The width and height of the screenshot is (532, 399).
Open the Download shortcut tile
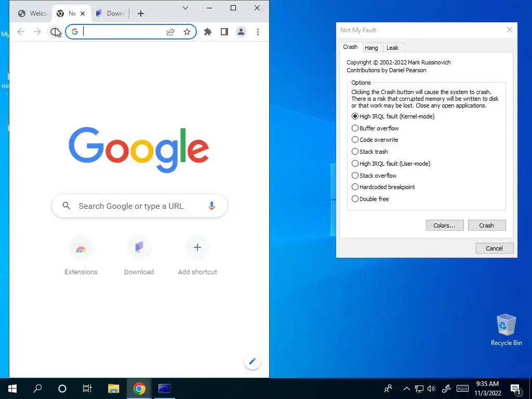point(139,255)
